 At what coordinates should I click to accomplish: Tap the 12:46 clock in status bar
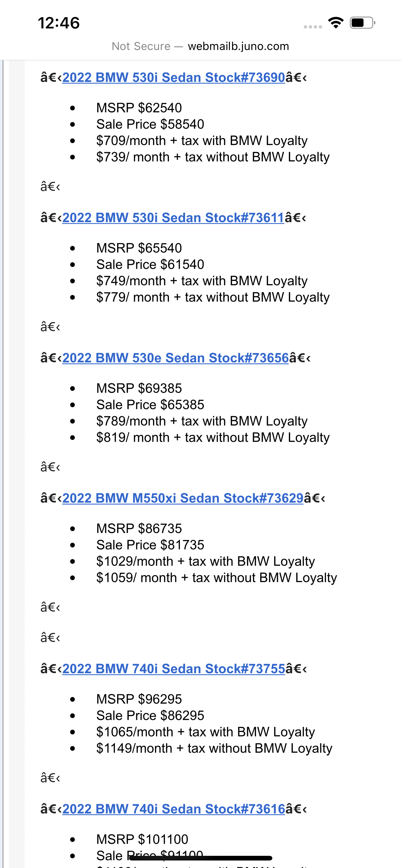59,23
